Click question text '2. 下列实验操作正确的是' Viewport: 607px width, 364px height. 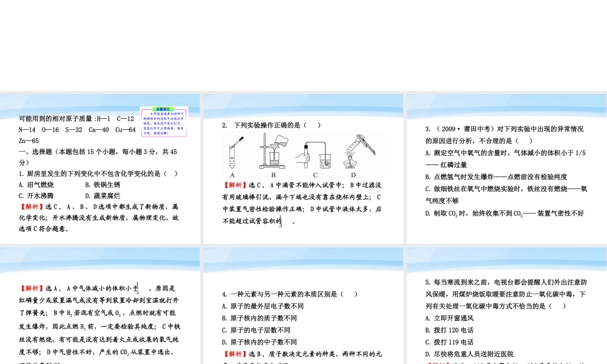tap(271, 125)
